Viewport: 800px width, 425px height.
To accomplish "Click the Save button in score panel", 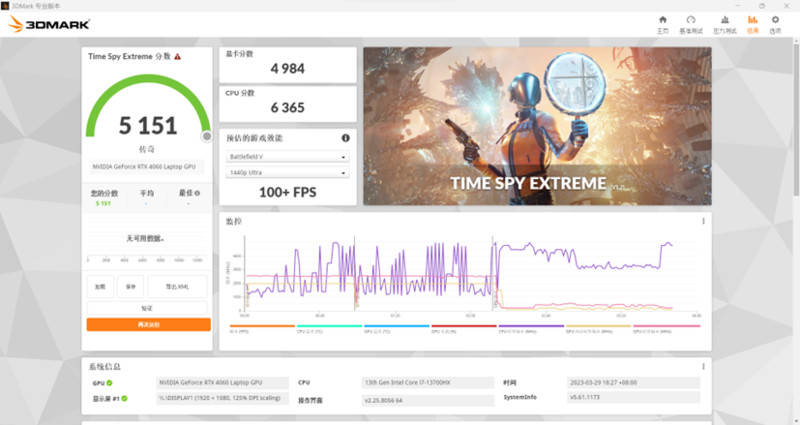I will [131, 286].
